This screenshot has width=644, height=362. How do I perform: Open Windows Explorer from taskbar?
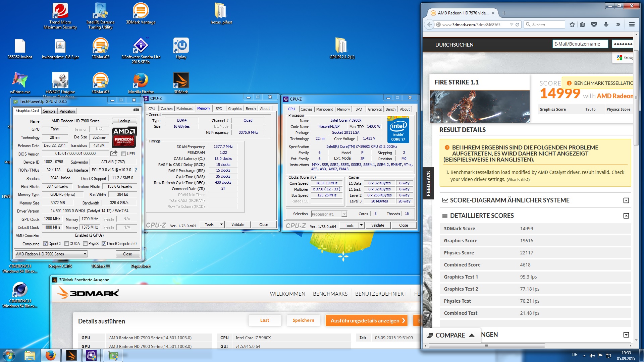pyautogui.click(x=30, y=355)
